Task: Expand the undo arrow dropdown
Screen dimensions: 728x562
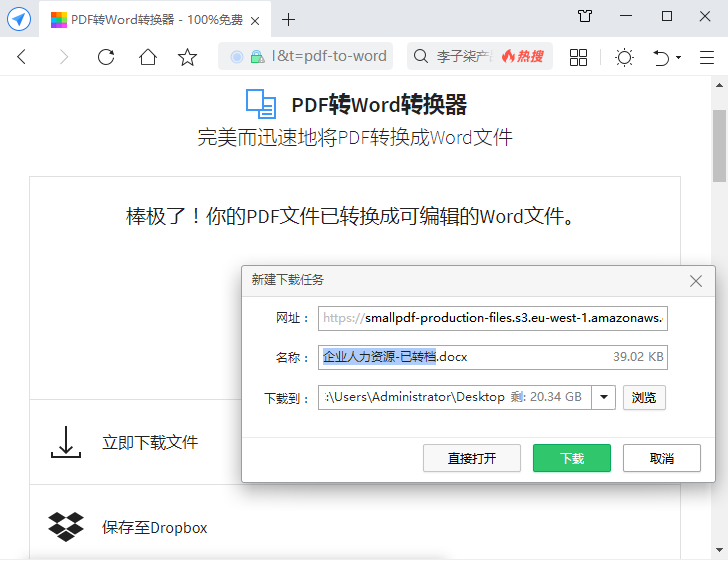Action: [x=678, y=58]
